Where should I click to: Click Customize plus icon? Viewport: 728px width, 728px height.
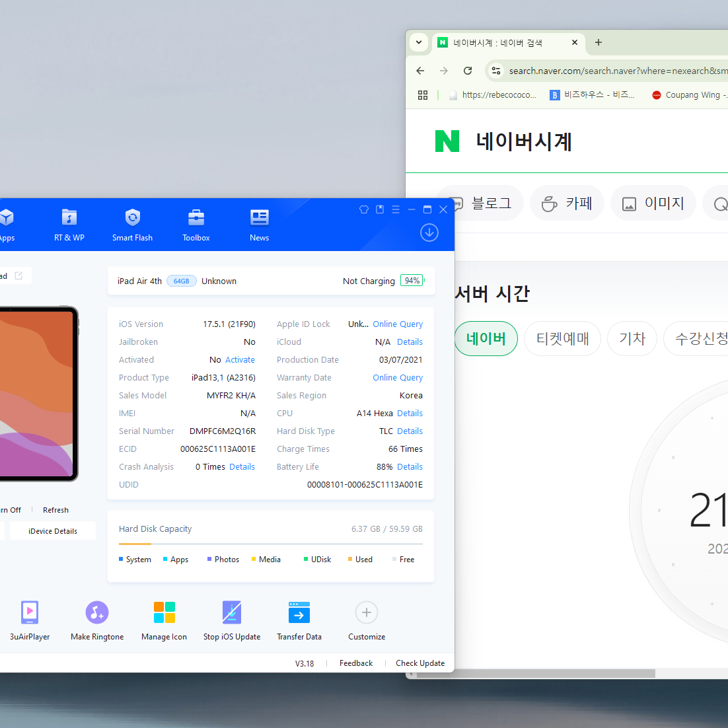point(367,612)
